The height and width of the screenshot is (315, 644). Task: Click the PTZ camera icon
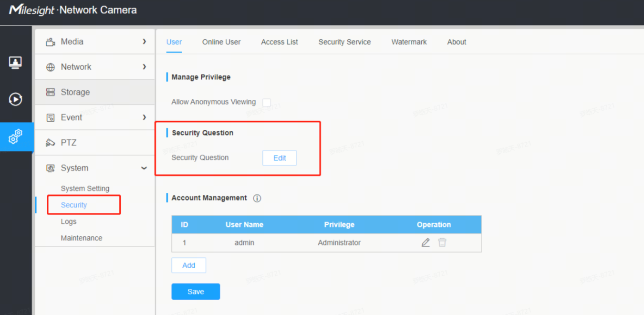[x=51, y=143]
